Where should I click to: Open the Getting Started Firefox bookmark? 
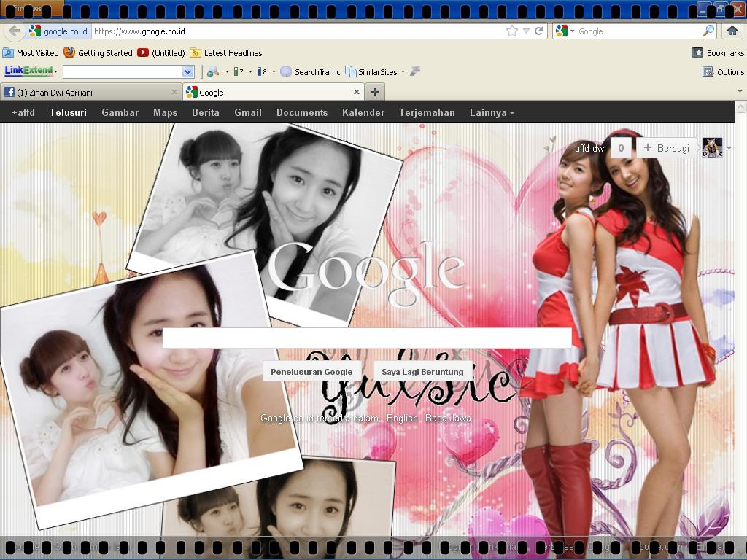(x=98, y=52)
